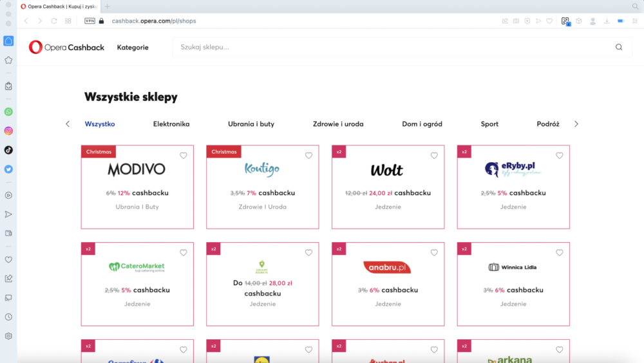This screenshot has height=363, width=644.
Task: Click the Christmas badge on MODIVO
Action: 99,151
